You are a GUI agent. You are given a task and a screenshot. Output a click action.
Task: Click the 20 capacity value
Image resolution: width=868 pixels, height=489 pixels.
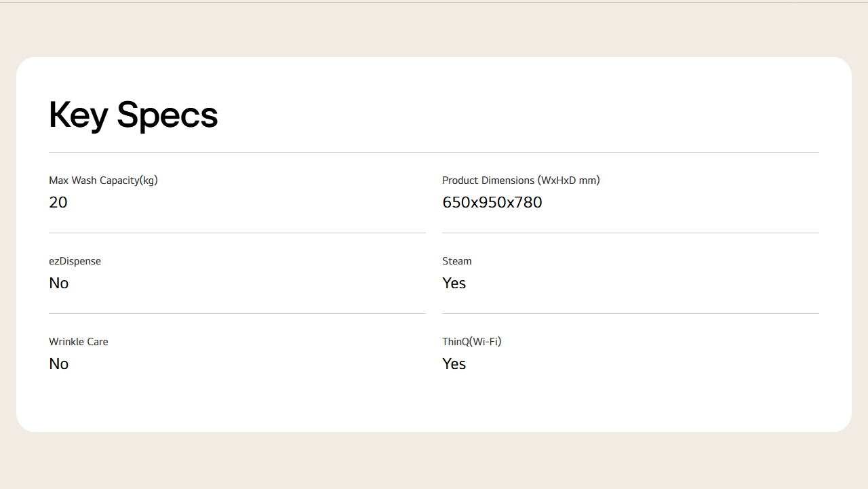[58, 202]
